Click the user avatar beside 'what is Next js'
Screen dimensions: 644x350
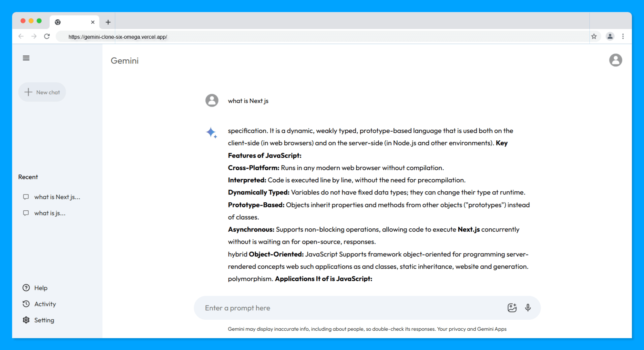tap(212, 101)
